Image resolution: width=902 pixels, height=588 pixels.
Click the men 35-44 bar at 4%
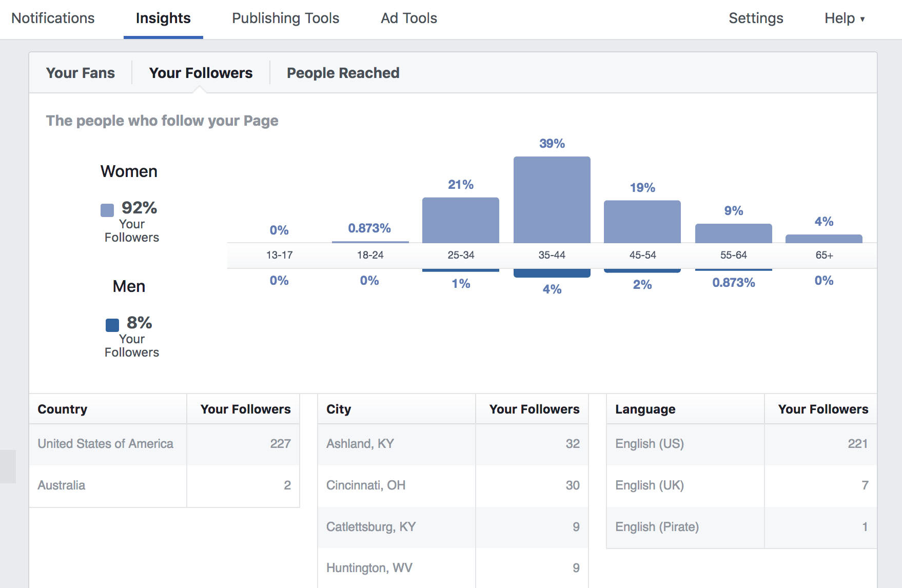pyautogui.click(x=552, y=273)
